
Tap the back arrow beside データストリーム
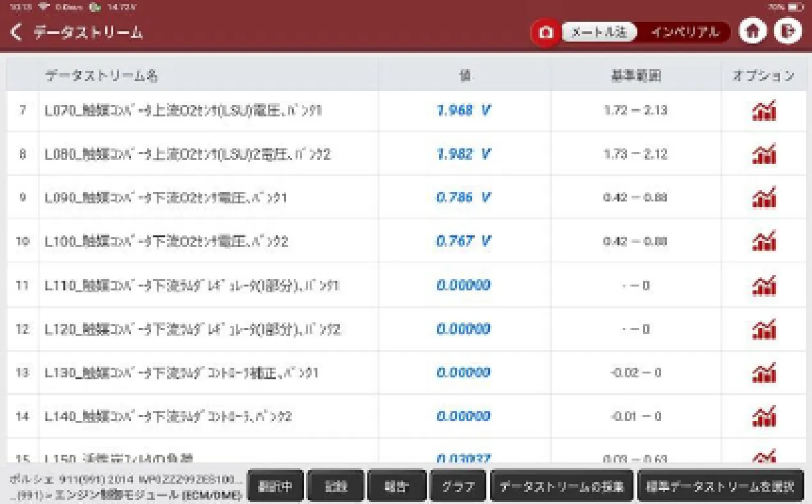(17, 33)
